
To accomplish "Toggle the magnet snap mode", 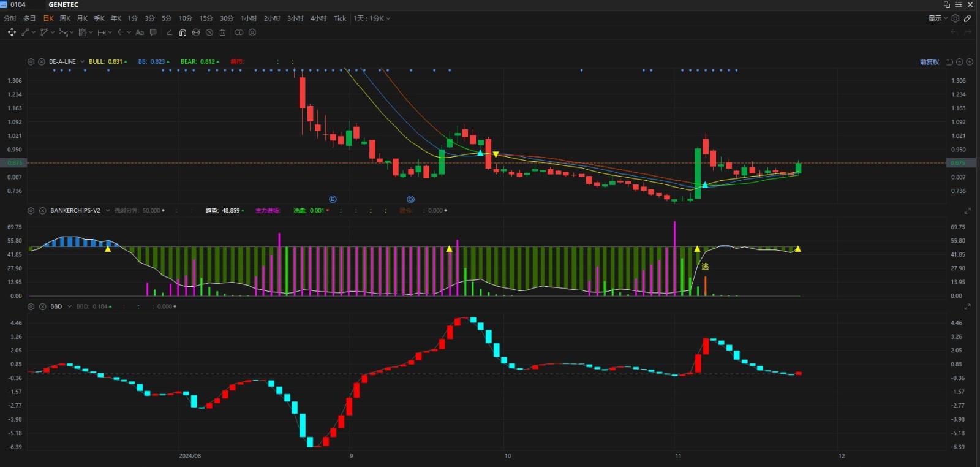I will point(183,32).
